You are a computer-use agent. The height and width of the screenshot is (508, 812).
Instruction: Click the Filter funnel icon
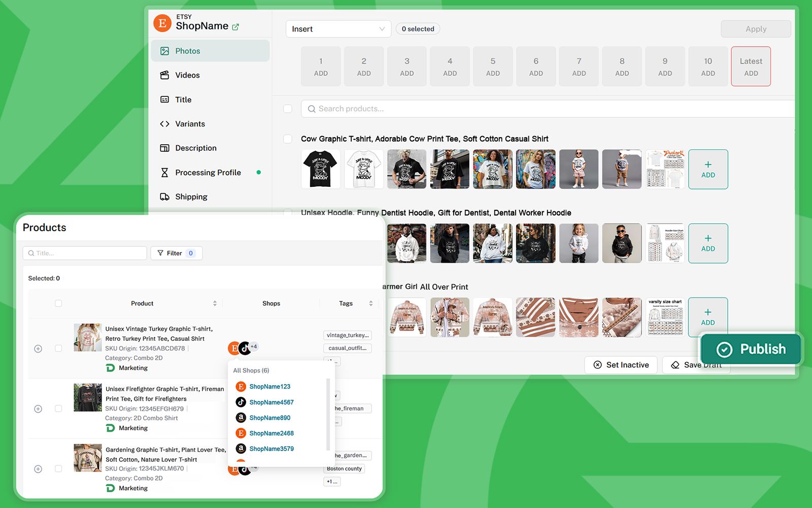[160, 253]
